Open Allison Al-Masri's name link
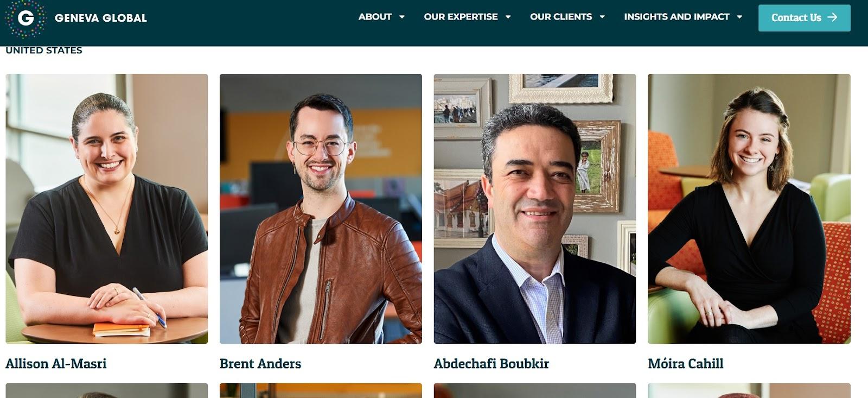 (56, 363)
